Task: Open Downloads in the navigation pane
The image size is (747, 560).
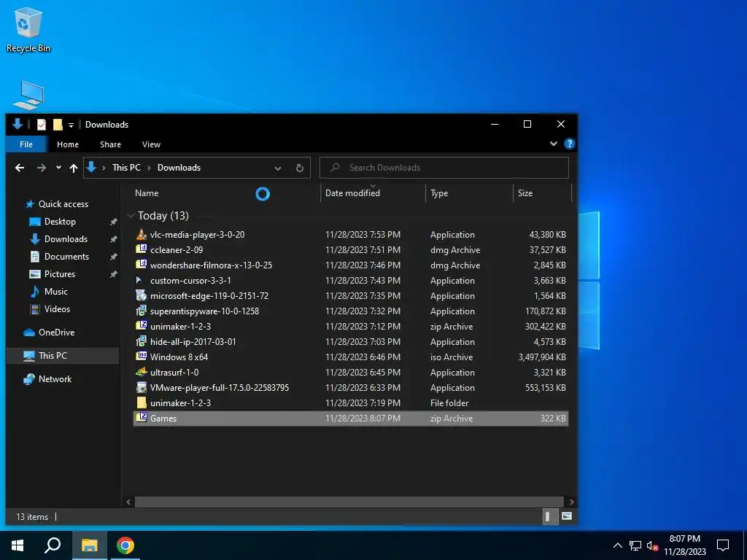Action: [x=66, y=239]
